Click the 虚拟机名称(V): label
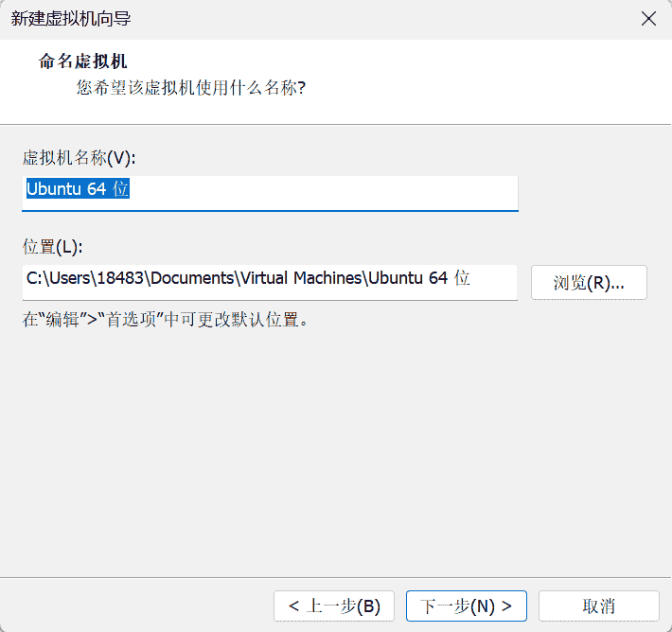 79,158
